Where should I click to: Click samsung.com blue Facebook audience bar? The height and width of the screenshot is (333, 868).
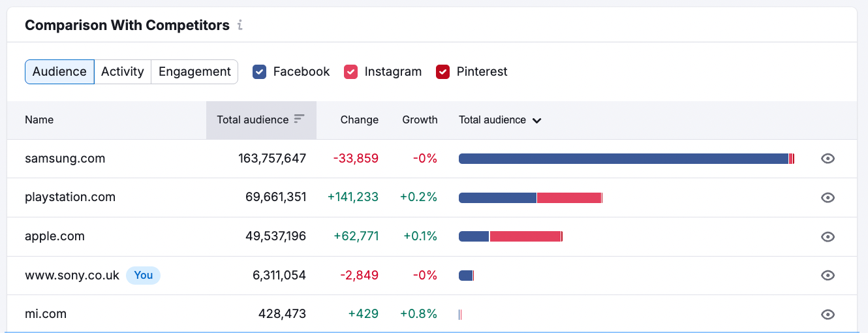[x=623, y=159]
